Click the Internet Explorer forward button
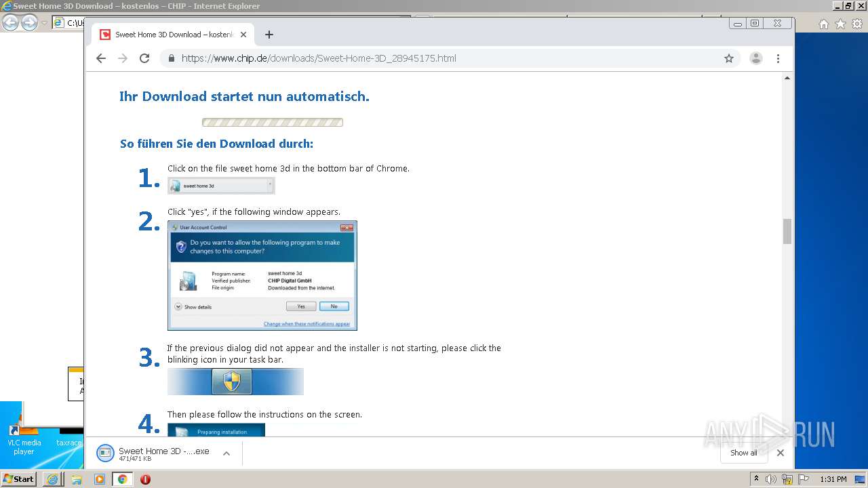 pyautogui.click(x=29, y=23)
